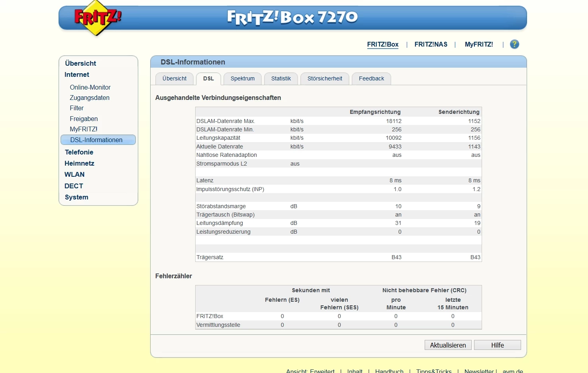
Task: Select Internet in the sidebar
Action: (x=77, y=74)
